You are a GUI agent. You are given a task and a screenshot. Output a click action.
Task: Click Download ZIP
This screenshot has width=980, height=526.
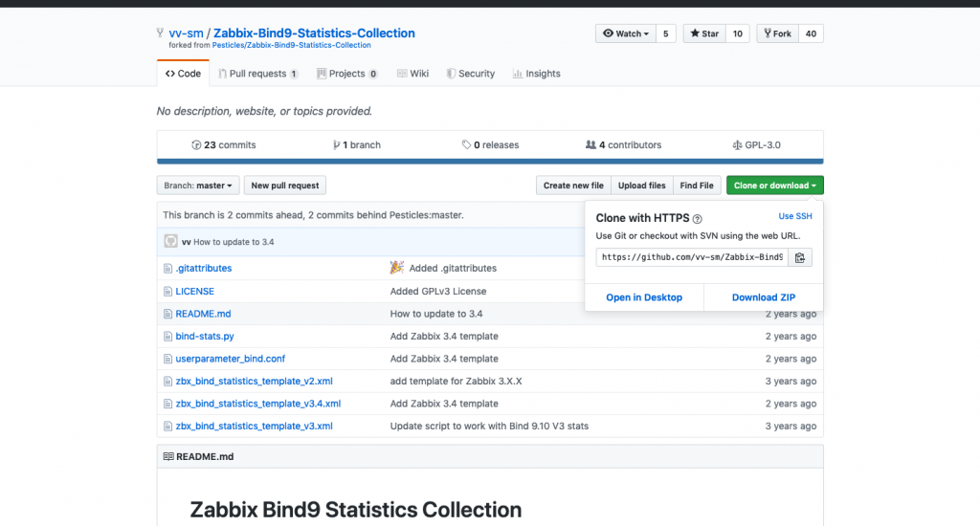764,297
